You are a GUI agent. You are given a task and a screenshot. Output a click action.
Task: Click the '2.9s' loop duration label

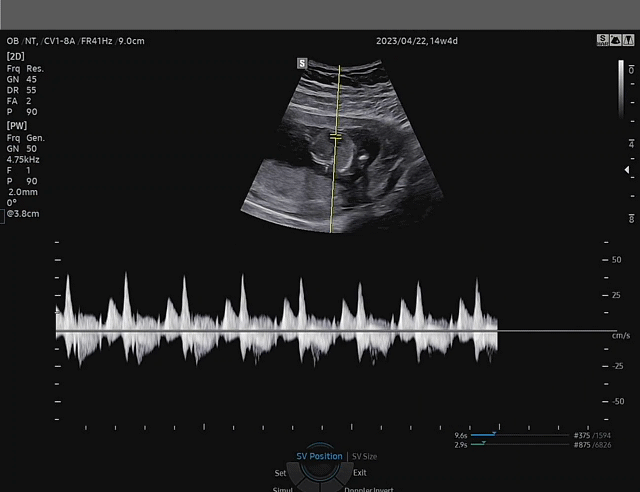(x=460, y=445)
